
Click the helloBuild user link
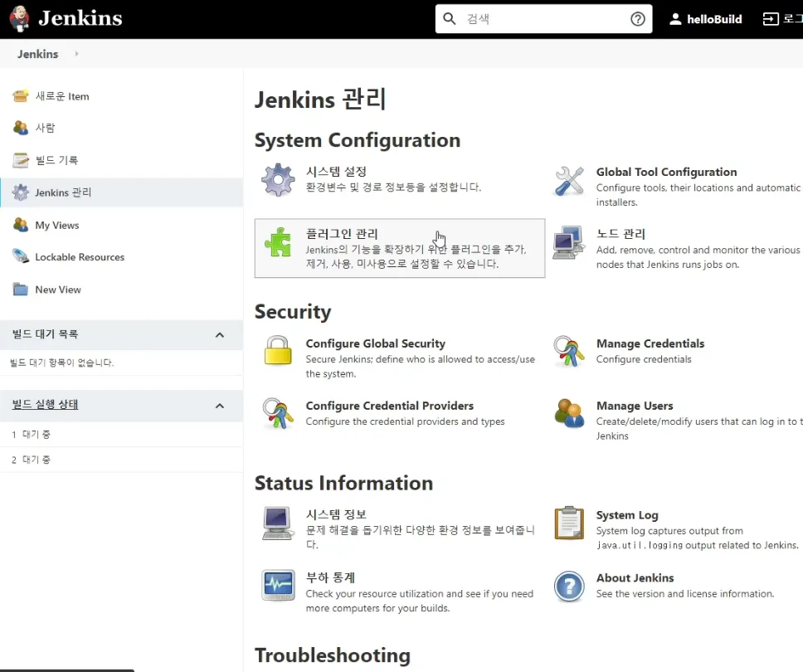(x=713, y=19)
